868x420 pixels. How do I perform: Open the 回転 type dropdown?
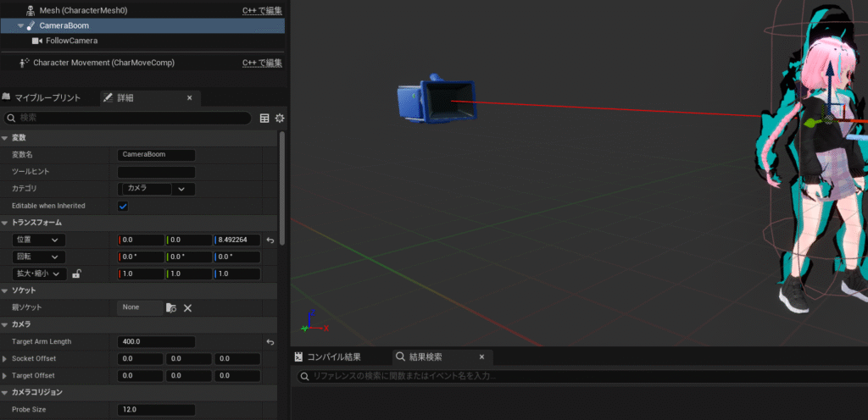38,257
